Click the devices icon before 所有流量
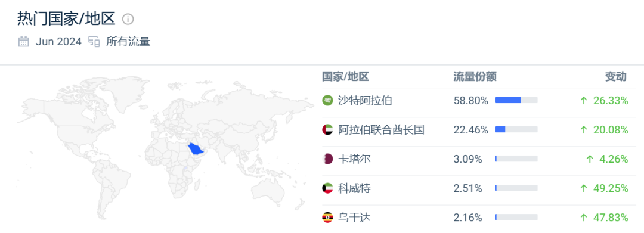644x233 pixels. (94, 42)
